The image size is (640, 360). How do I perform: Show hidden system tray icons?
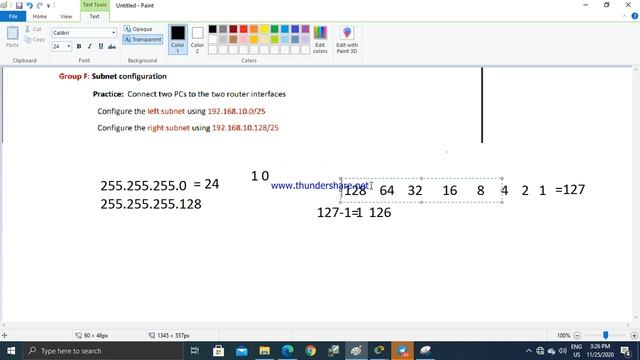click(529, 351)
